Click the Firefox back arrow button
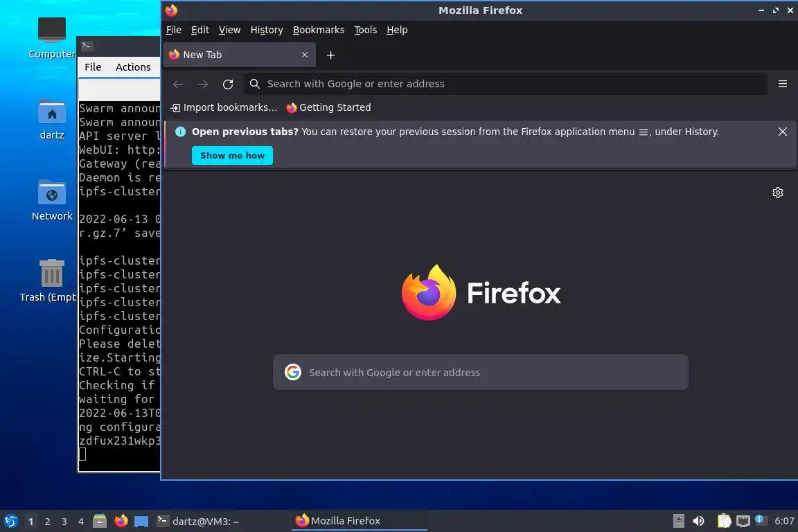The image size is (798, 532). point(177,84)
